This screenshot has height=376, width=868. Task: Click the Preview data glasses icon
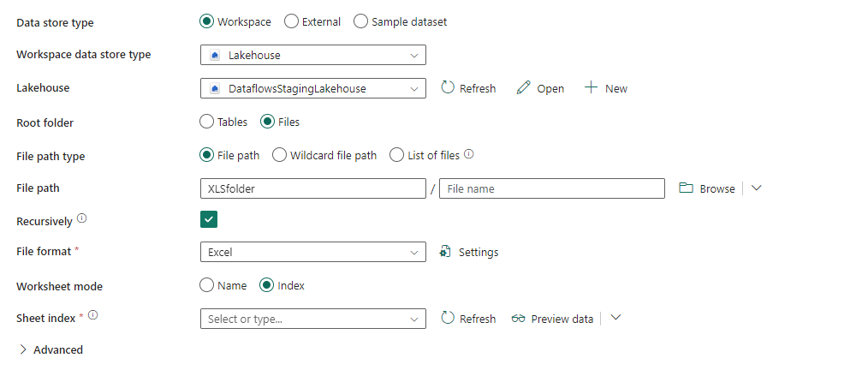click(x=518, y=319)
